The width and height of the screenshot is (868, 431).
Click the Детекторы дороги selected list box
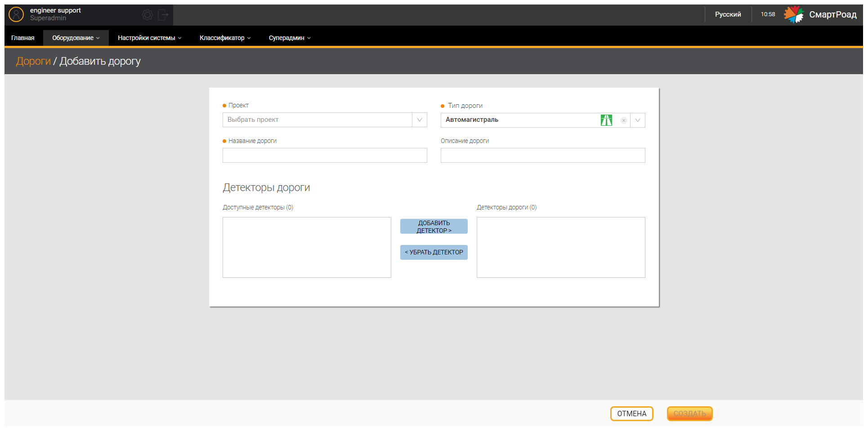click(x=561, y=247)
